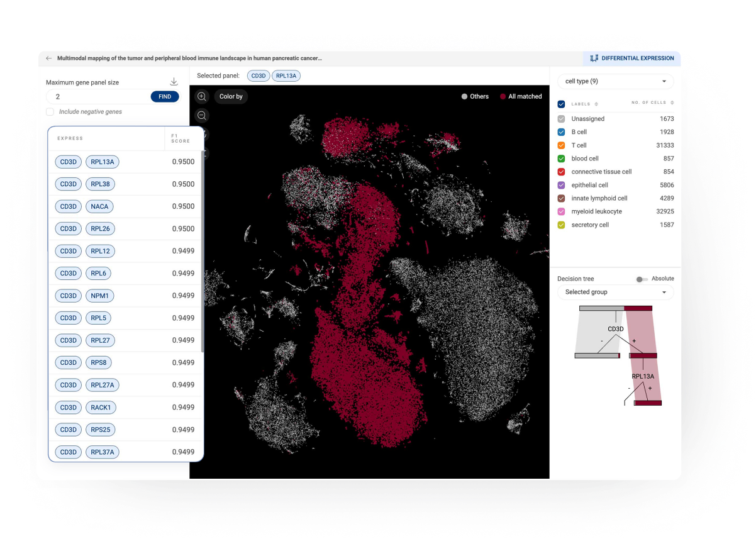Open the Color by menu

tap(231, 97)
